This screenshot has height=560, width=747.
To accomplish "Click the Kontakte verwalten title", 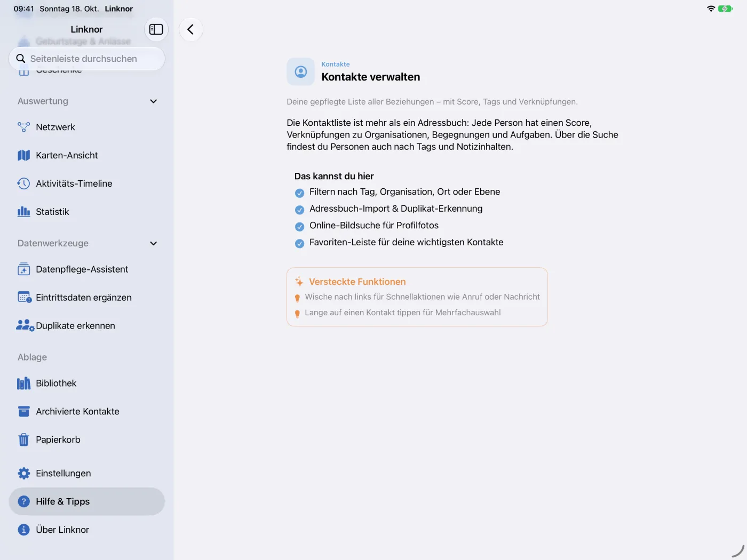I will coord(371,77).
